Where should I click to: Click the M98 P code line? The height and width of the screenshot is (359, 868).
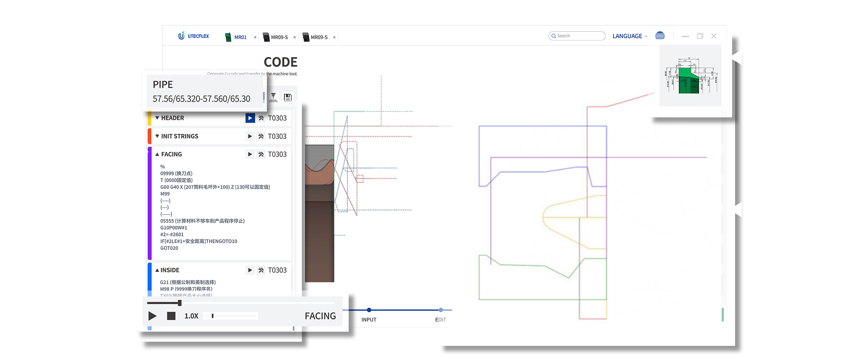pyautogui.click(x=186, y=289)
